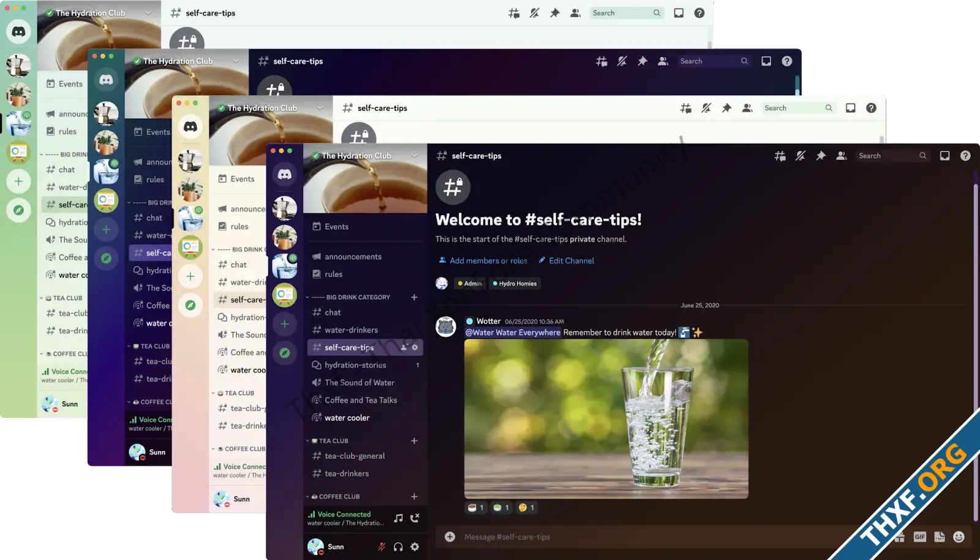Open Discord home in front window

285,174
